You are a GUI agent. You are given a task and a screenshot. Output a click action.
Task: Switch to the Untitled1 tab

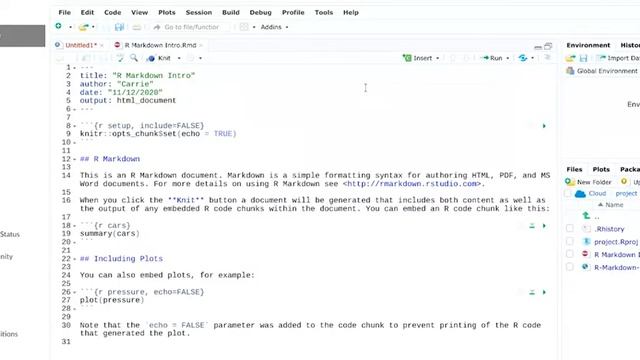(81, 45)
